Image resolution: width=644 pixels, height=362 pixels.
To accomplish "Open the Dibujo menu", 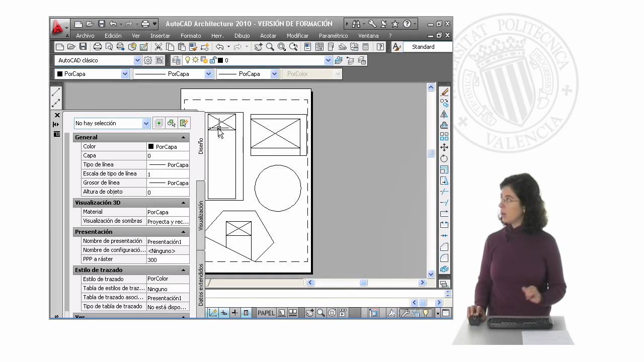I will click(242, 36).
